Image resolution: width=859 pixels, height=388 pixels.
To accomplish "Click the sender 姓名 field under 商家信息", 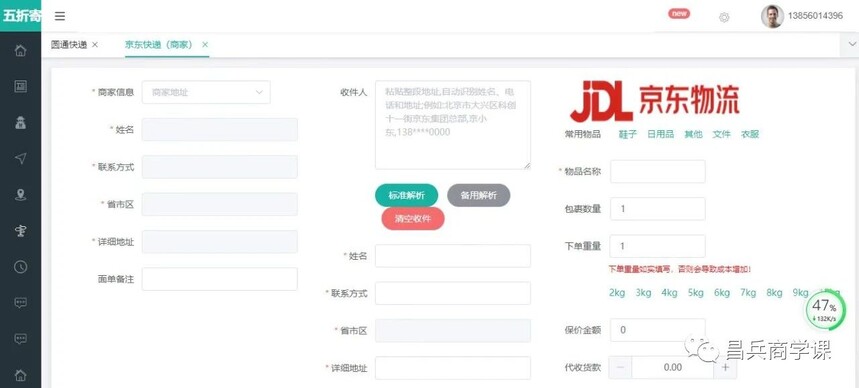I will (x=220, y=129).
